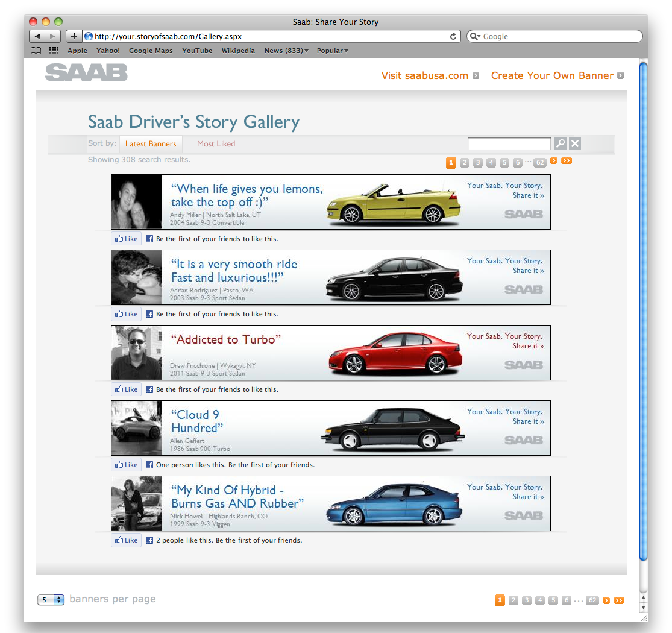Jump to last page in top pagination
672x633 pixels.
click(567, 160)
